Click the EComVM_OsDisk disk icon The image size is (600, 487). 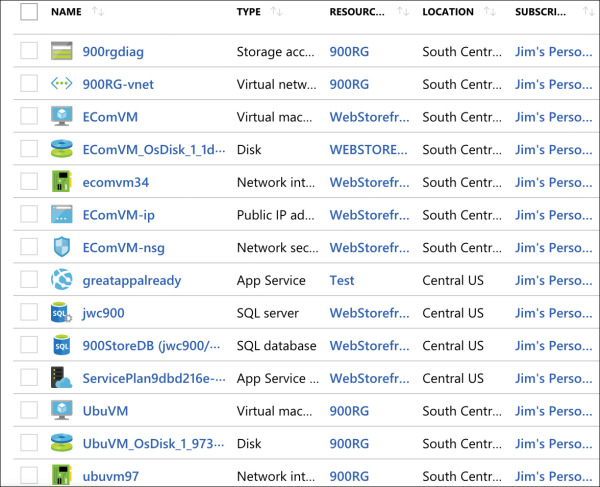pos(62,149)
